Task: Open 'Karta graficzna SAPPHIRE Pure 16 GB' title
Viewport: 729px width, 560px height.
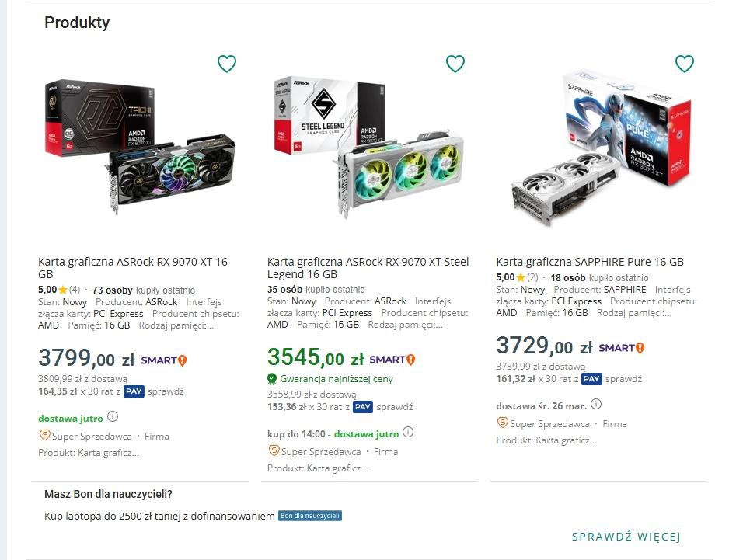Action: pyautogui.click(x=590, y=262)
